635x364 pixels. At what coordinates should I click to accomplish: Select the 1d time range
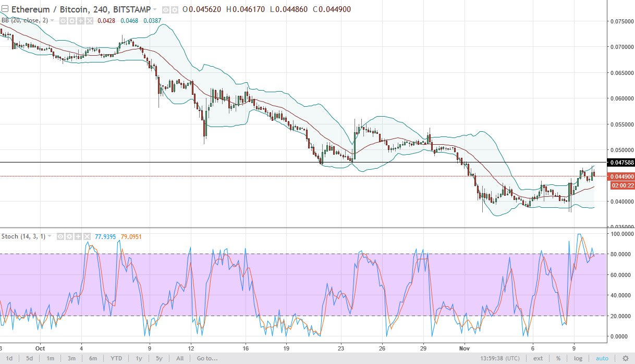(9, 358)
